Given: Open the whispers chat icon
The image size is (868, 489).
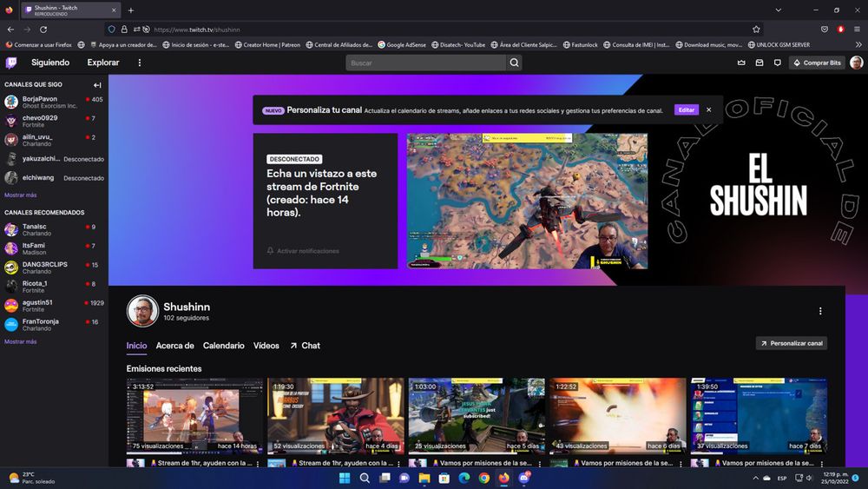Looking at the screenshot, I should pos(777,63).
